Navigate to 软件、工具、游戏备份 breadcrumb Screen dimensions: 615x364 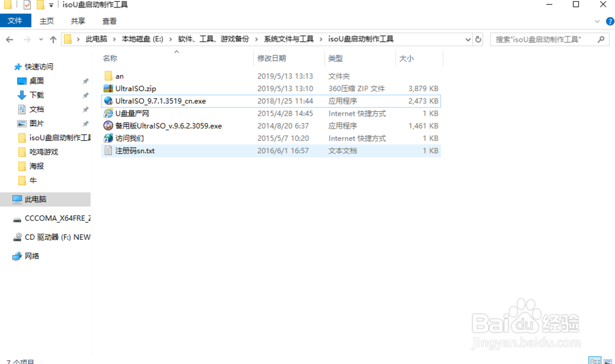(213, 39)
